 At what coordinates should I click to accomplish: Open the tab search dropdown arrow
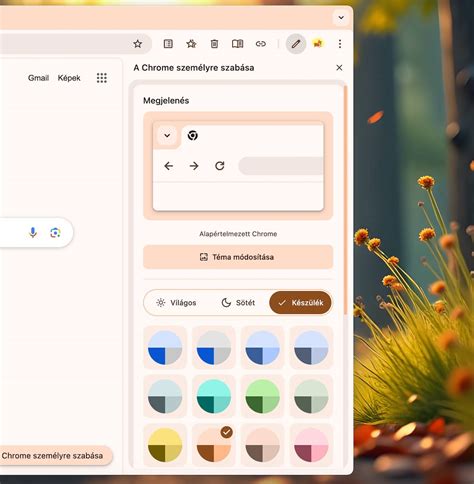point(341,17)
